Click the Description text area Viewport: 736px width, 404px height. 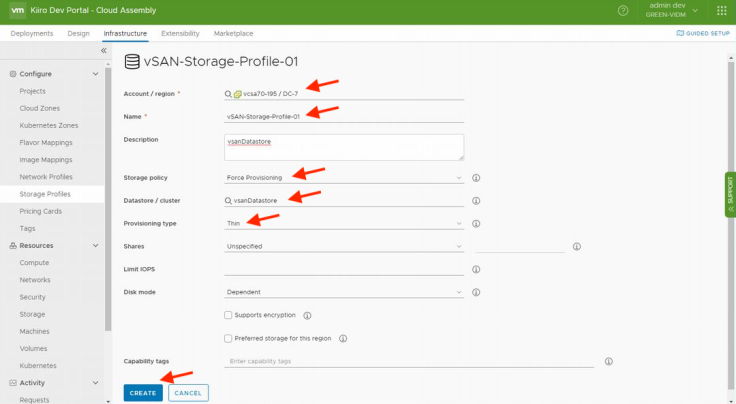click(344, 147)
